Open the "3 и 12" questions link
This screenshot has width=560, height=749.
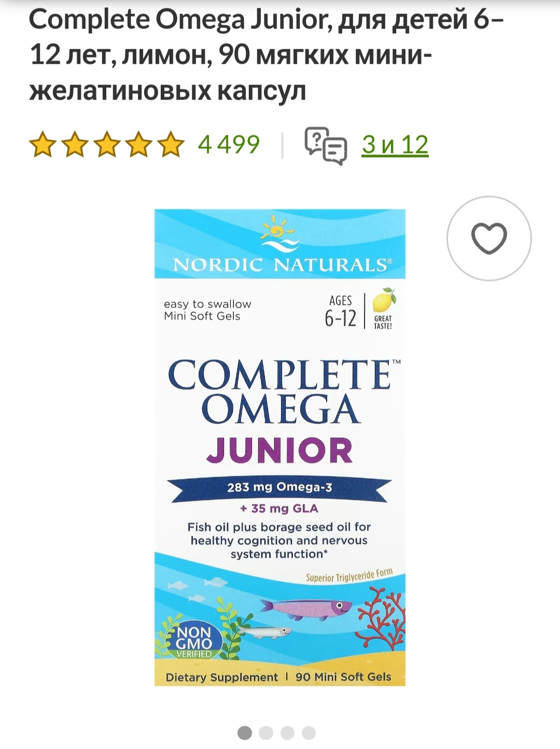395,145
